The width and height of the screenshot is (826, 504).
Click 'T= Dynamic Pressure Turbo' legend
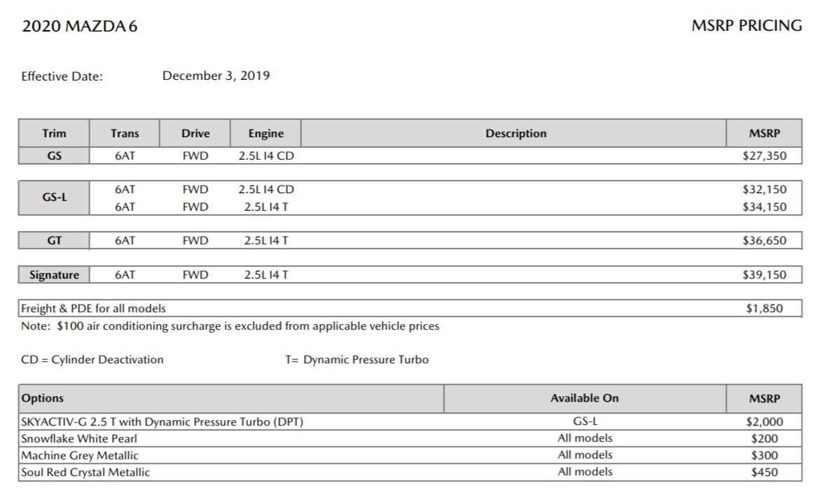(x=357, y=360)
